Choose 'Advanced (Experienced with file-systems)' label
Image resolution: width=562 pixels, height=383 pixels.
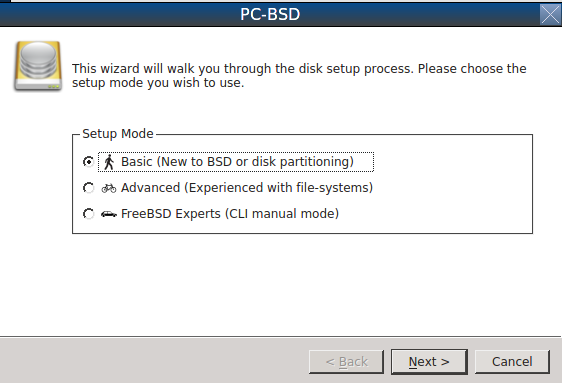coord(247,188)
